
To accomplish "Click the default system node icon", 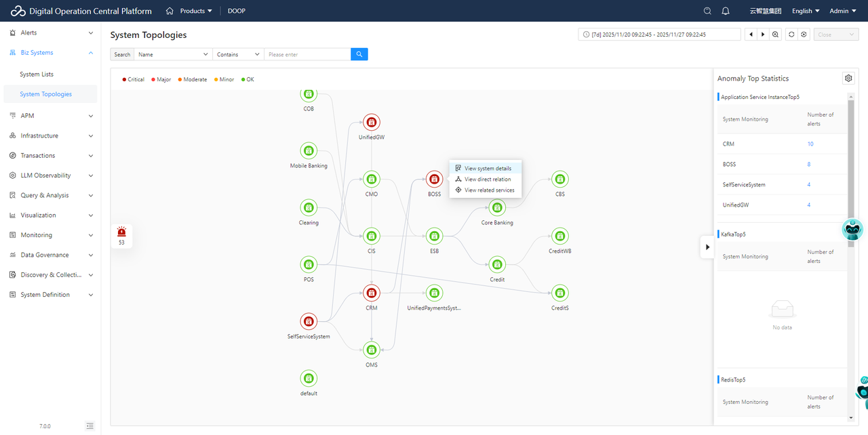I will (x=309, y=379).
